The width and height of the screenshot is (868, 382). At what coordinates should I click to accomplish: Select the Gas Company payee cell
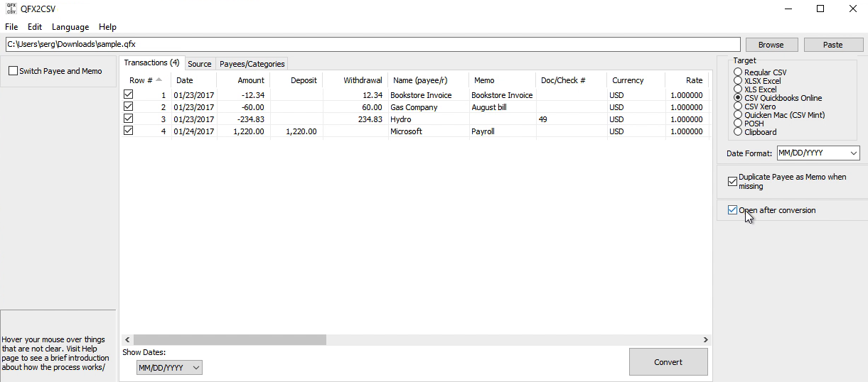(429, 107)
